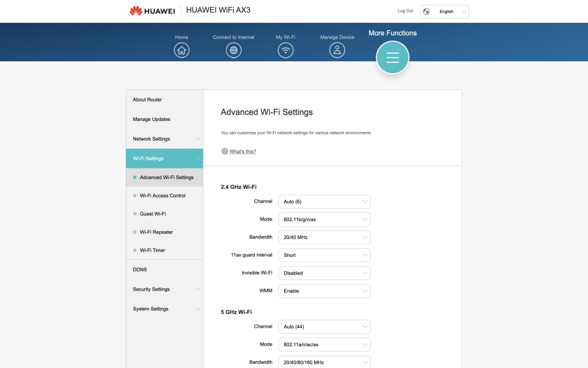Screen dimensions: 588x368
Task: Open More Functions menu icon
Action: pos(392,58)
